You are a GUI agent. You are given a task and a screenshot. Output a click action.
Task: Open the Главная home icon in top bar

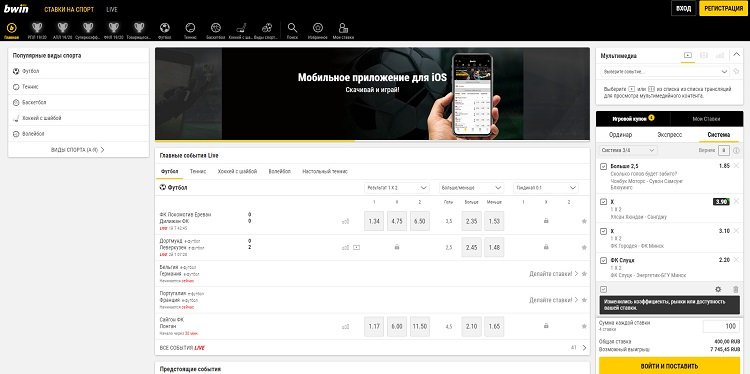click(x=11, y=28)
